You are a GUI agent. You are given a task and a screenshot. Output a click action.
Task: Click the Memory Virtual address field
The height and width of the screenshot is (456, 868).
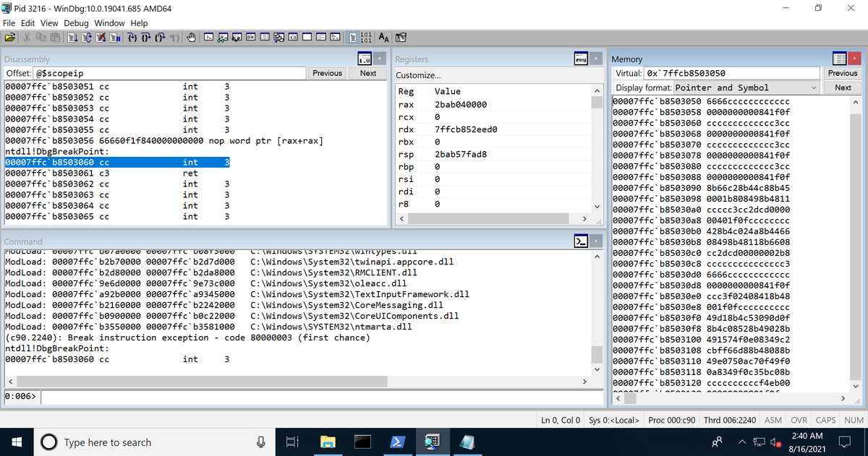(732, 73)
